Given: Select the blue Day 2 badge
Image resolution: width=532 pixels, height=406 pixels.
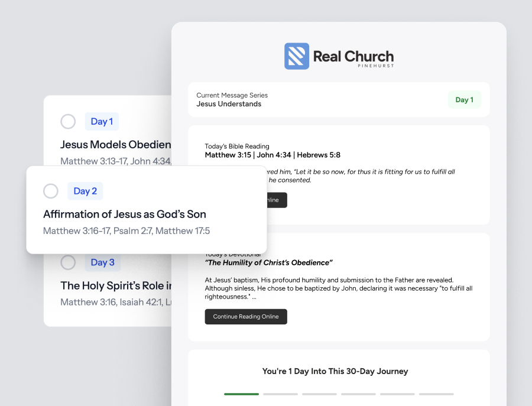Looking at the screenshot, I should (x=85, y=191).
